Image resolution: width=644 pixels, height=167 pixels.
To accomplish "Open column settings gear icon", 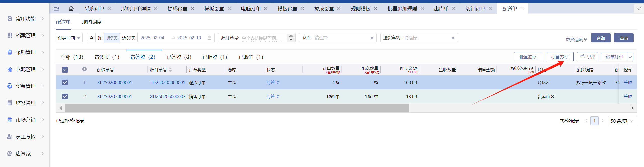I will pyautogui.click(x=84, y=69).
